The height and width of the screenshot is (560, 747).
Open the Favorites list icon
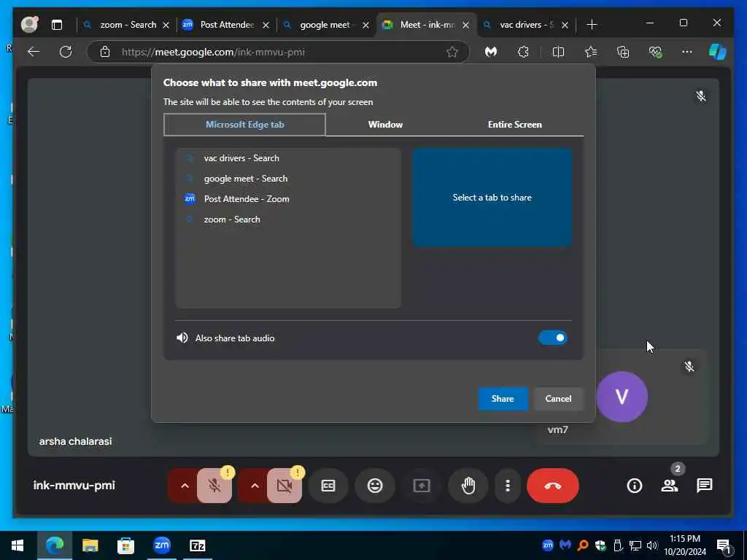coord(591,52)
